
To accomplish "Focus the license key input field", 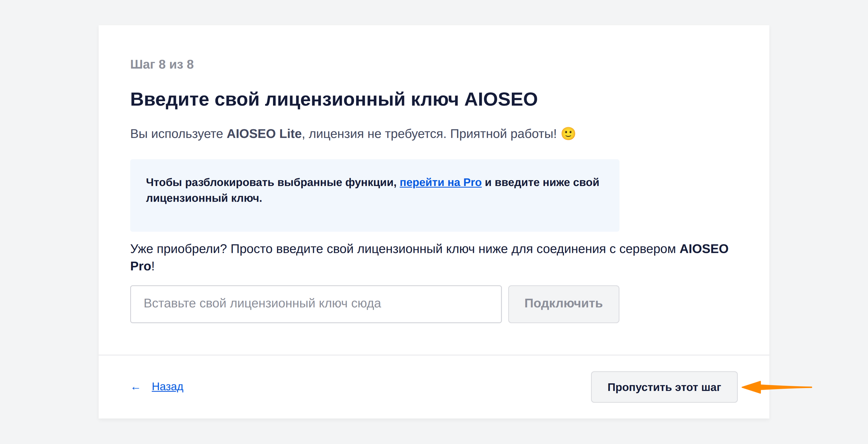I will pyautogui.click(x=316, y=304).
